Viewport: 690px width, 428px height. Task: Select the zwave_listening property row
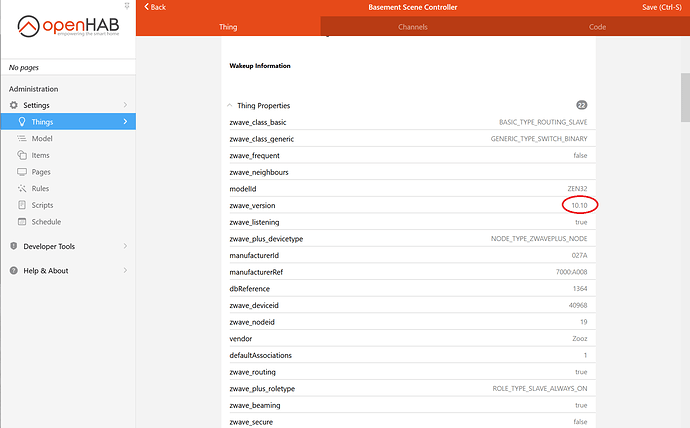[408, 222]
